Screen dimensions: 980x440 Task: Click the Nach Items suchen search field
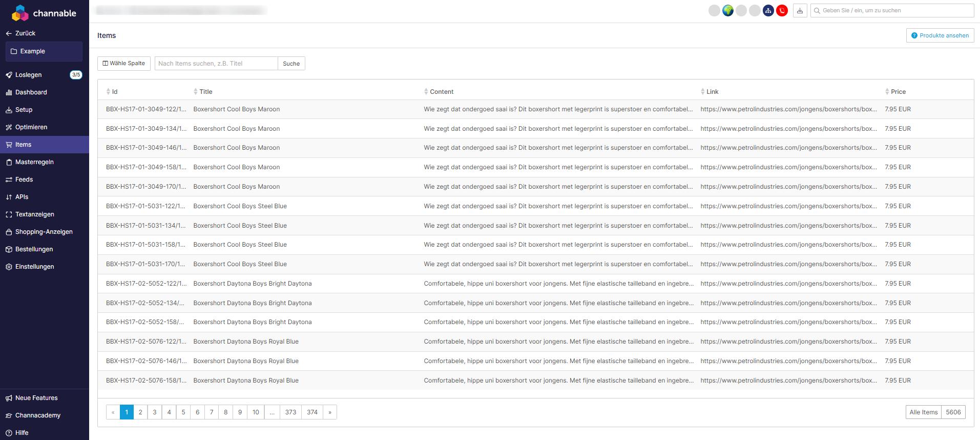pos(216,64)
